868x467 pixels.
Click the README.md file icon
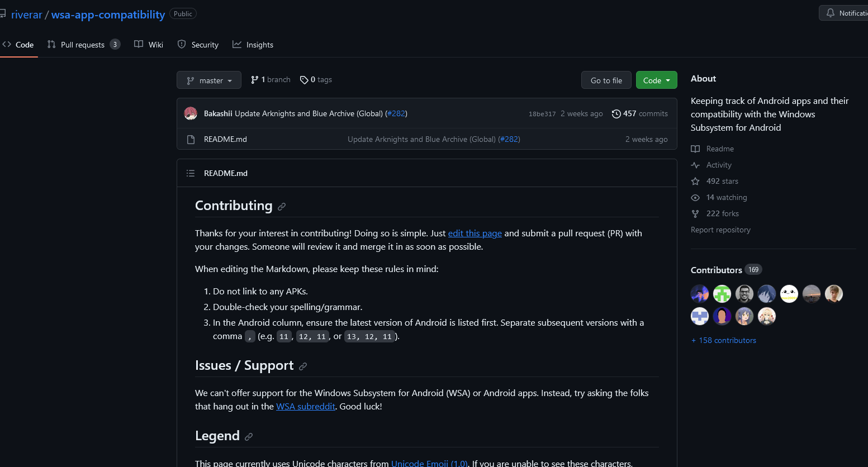[x=191, y=140]
